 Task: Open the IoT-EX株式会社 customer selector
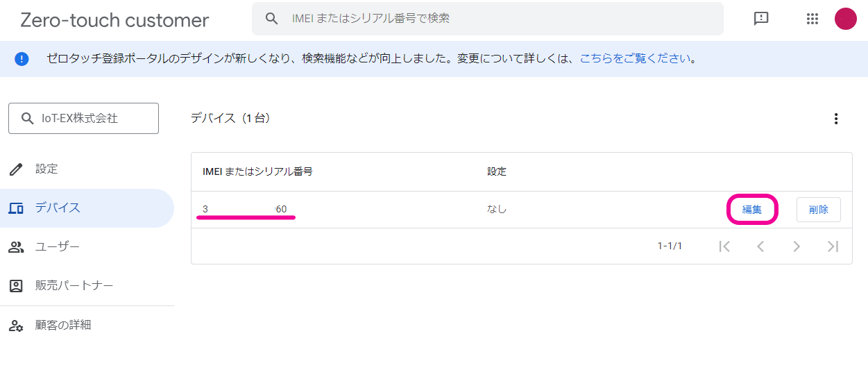click(83, 119)
